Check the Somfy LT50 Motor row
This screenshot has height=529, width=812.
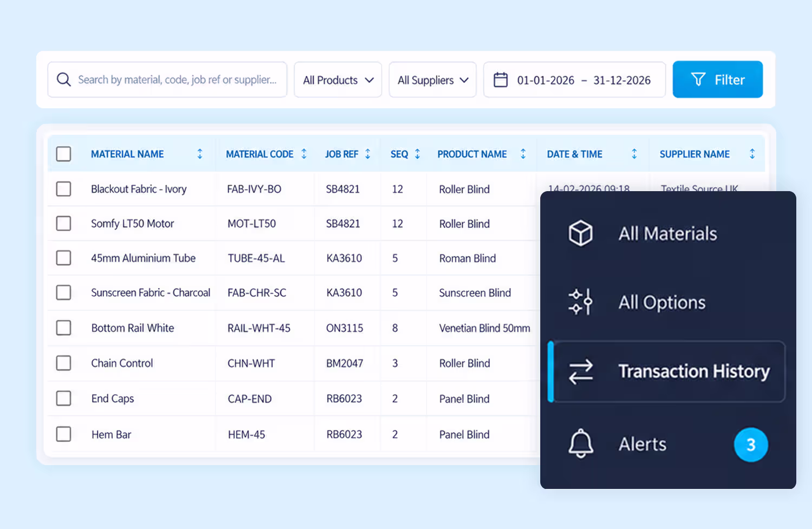point(64,224)
